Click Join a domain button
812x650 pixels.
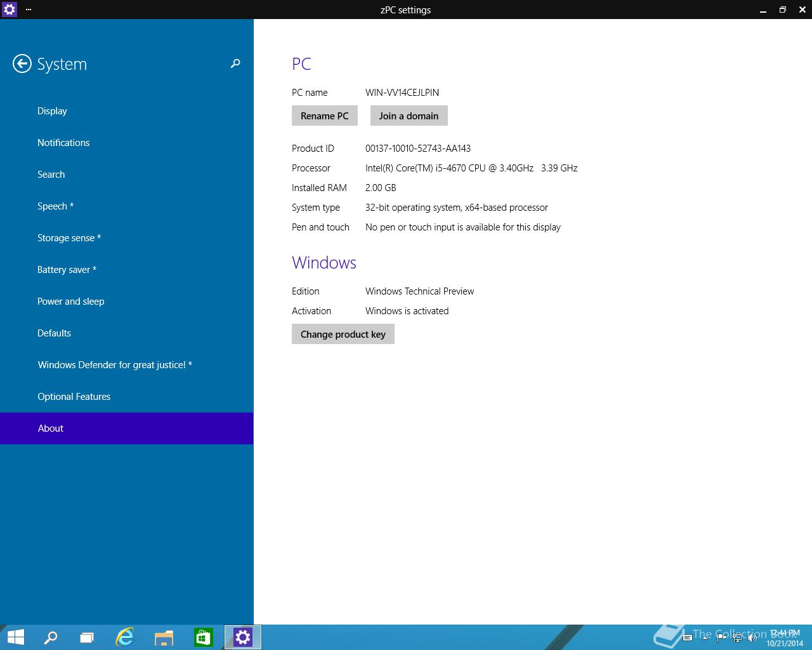pyautogui.click(x=409, y=116)
